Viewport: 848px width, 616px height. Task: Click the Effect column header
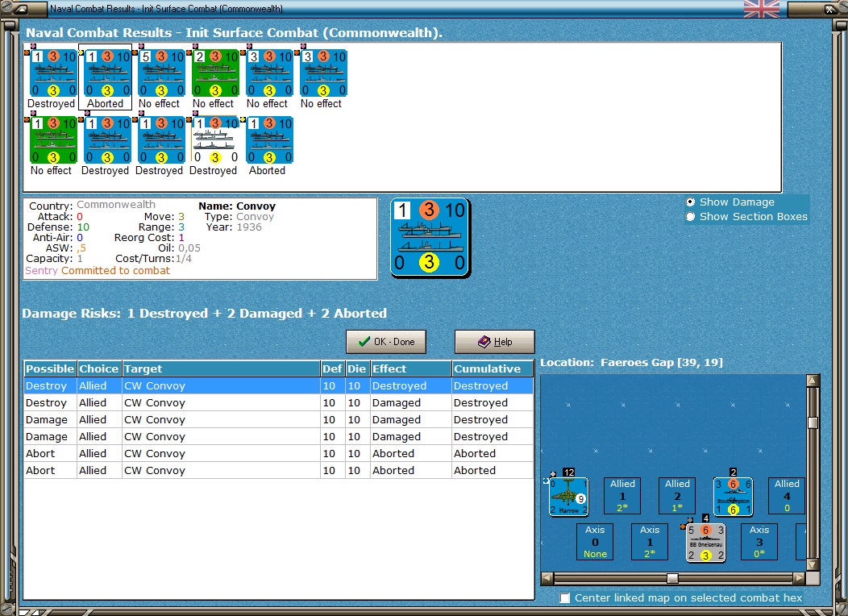coord(410,368)
